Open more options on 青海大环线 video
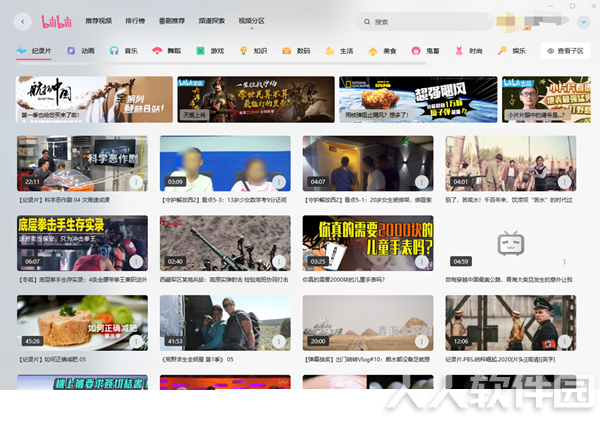This screenshot has height=426, width=600. tap(421, 341)
